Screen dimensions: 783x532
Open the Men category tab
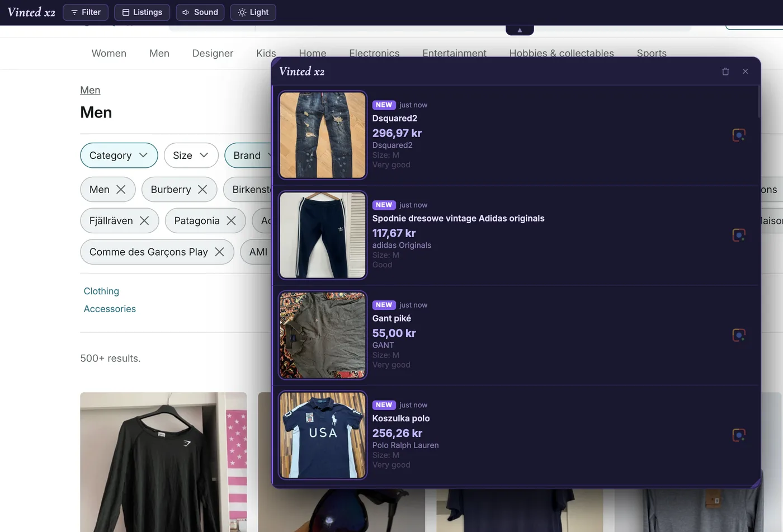tap(159, 53)
